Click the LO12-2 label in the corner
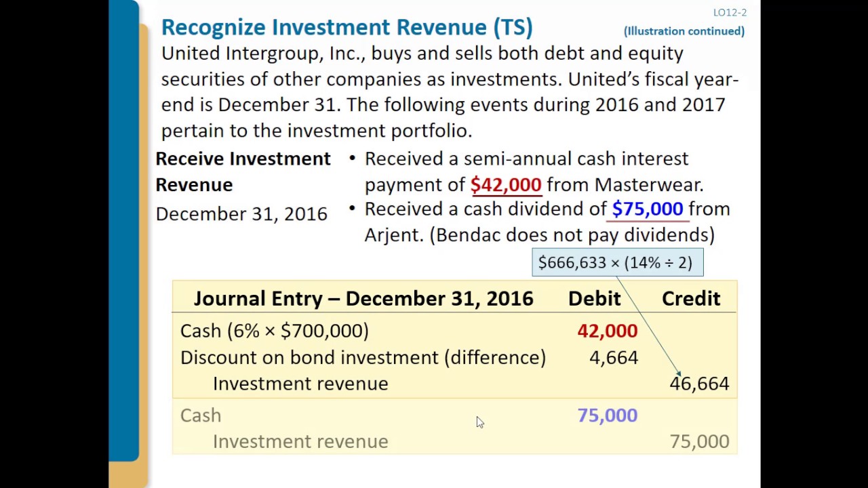 coord(730,12)
